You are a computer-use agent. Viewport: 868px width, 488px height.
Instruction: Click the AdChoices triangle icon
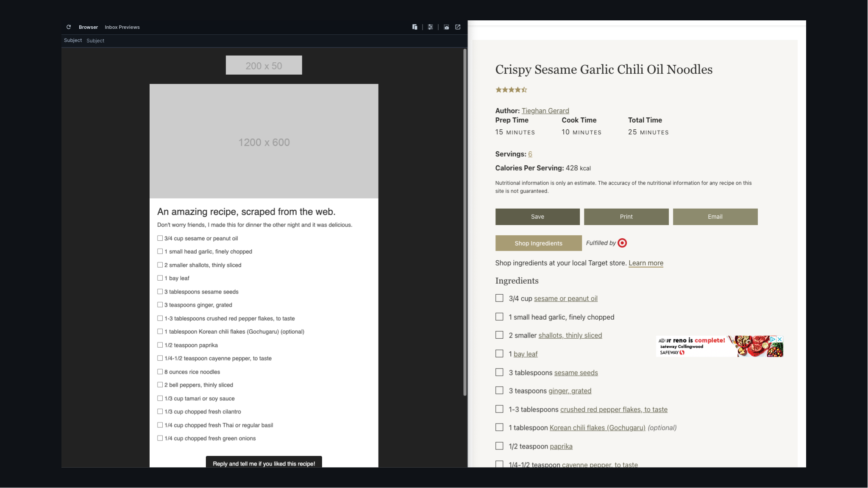(x=773, y=340)
